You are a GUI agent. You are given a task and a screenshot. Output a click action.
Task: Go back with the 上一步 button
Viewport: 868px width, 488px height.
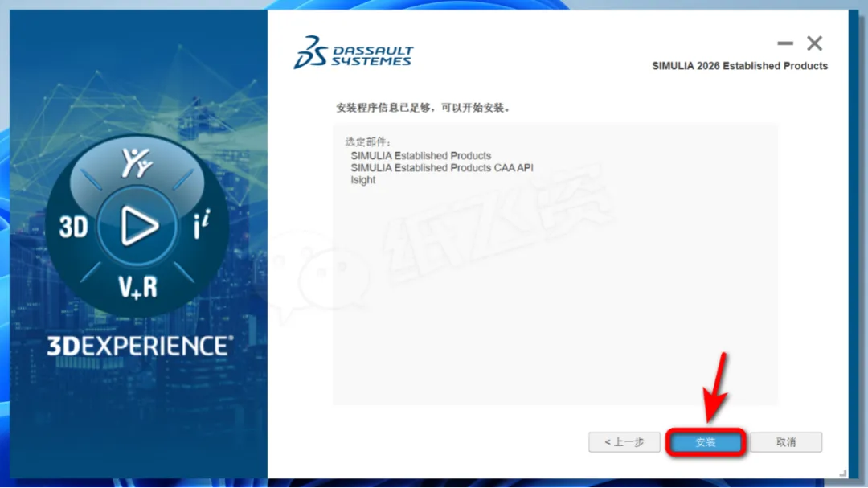[x=624, y=442]
